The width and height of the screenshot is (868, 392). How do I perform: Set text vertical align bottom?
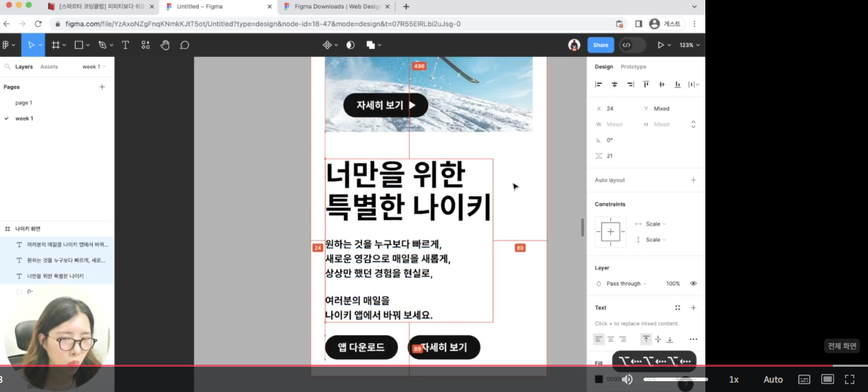pyautogui.click(x=669, y=339)
